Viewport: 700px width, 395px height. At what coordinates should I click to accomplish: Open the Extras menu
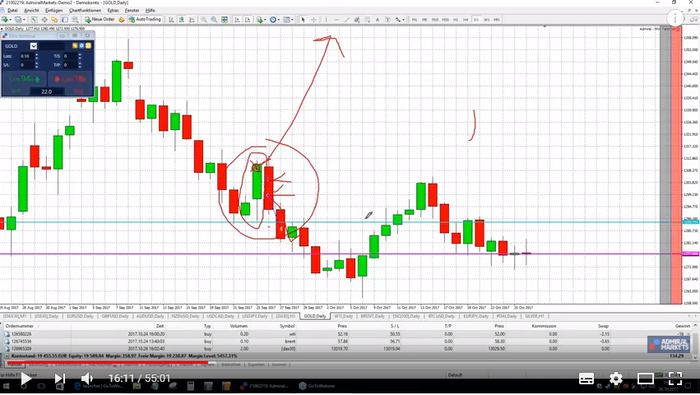[x=113, y=10]
